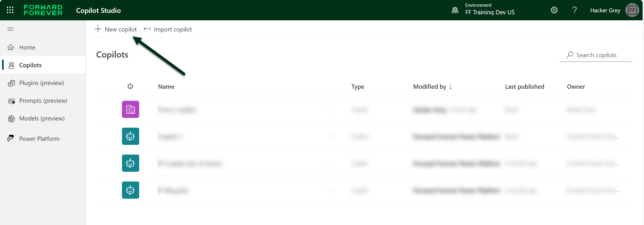Click the New copilot button
644x225 pixels.
pos(116,29)
